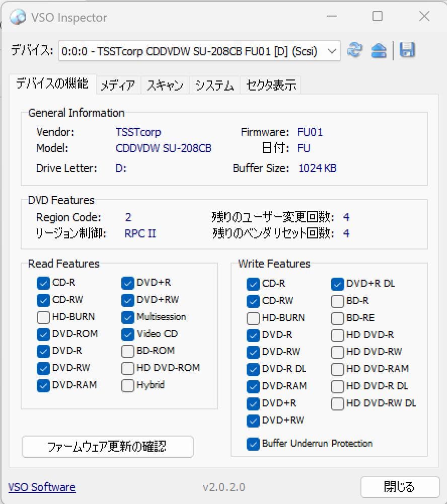The height and width of the screenshot is (504, 447).
Task: Open the VSO Software link
Action: coord(42,487)
